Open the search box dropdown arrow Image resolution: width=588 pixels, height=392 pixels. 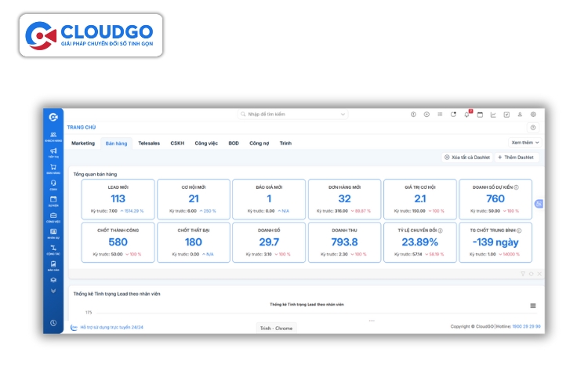(x=343, y=114)
